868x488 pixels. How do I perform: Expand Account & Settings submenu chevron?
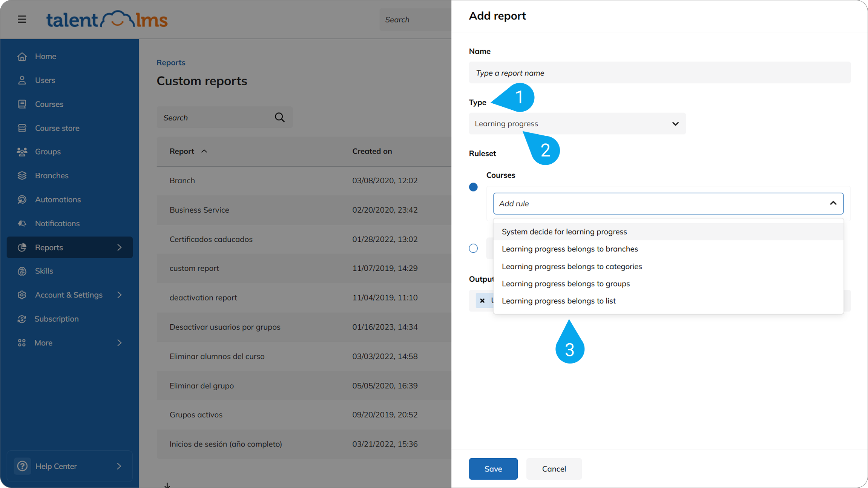click(120, 295)
